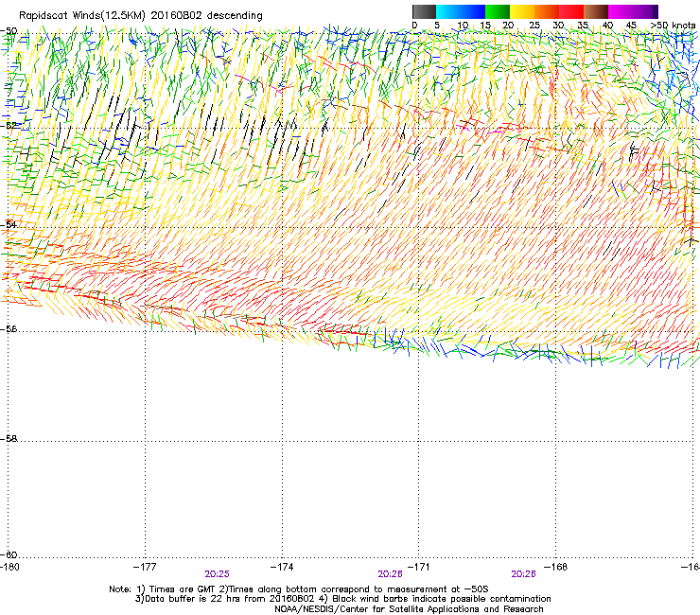700x615 pixels.
Task: Click the '35' label under the color scale
Action: coord(583,26)
